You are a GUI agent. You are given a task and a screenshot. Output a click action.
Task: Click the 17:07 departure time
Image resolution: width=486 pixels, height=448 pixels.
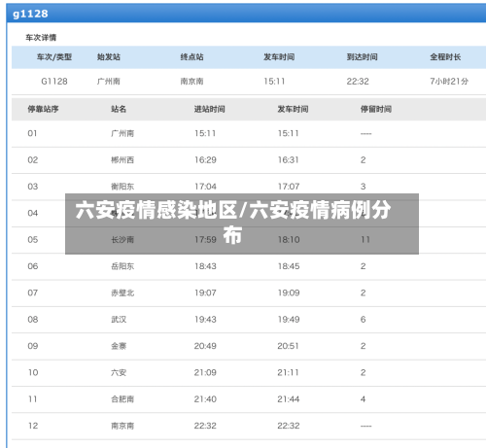(x=289, y=187)
